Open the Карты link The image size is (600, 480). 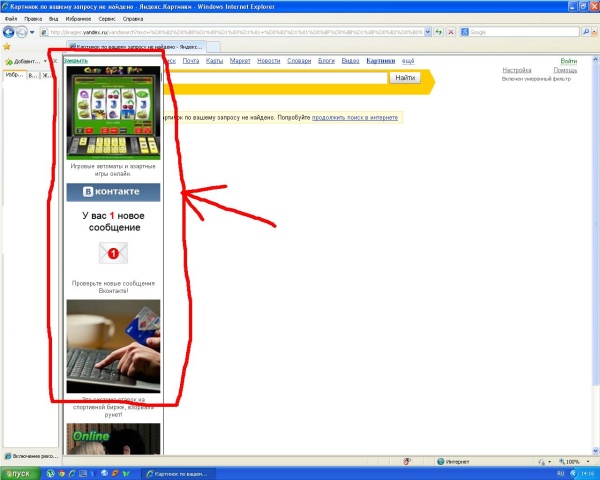(214, 61)
